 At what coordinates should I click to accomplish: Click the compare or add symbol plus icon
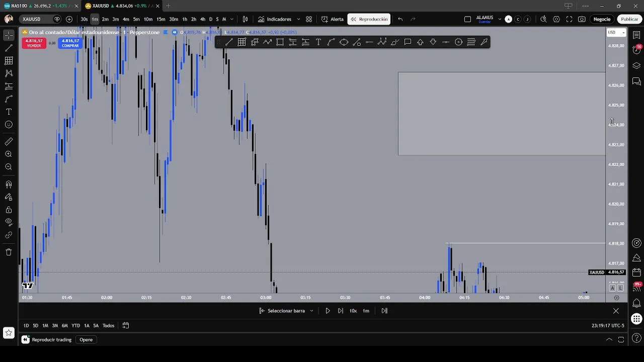tap(69, 19)
